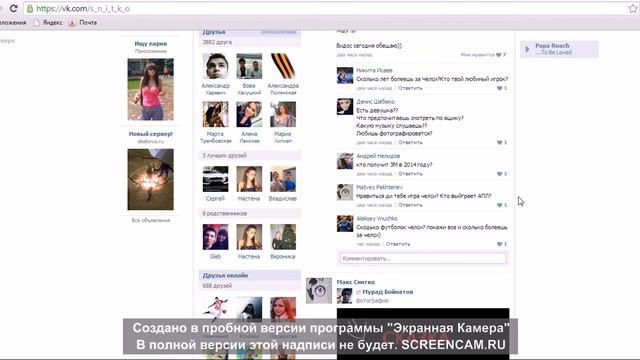Reply to Денис Шебеко's comment
This screenshot has width=640, height=360.
pos(410,142)
